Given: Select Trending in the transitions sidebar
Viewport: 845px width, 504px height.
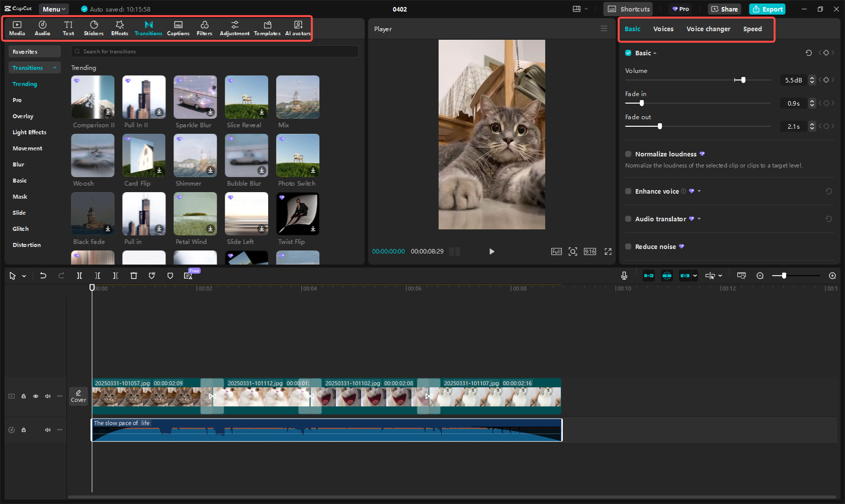Looking at the screenshot, I should tap(25, 84).
